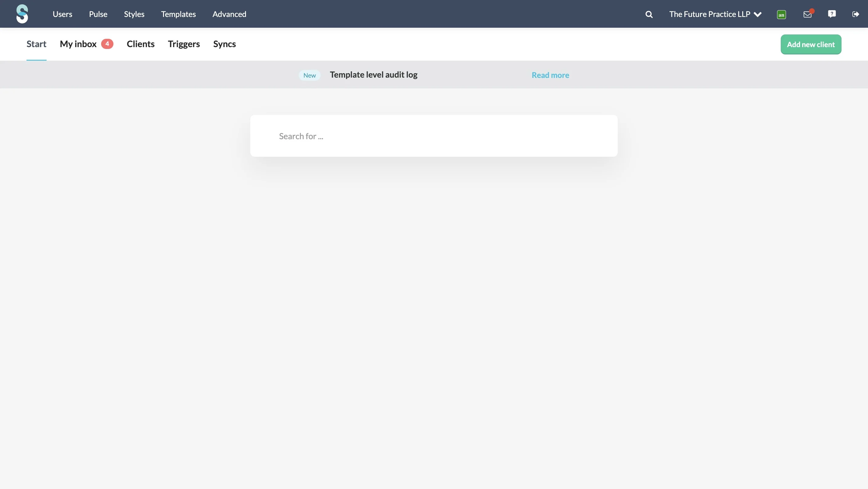The height and width of the screenshot is (489, 868).
Task: Open the Pulse menu
Action: pos(98,14)
